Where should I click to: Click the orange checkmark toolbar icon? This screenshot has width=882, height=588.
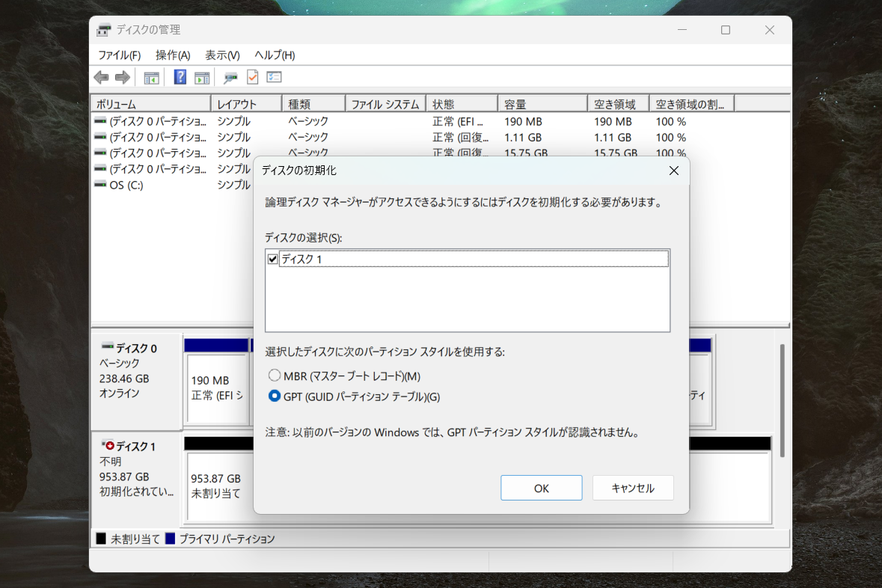[252, 77]
